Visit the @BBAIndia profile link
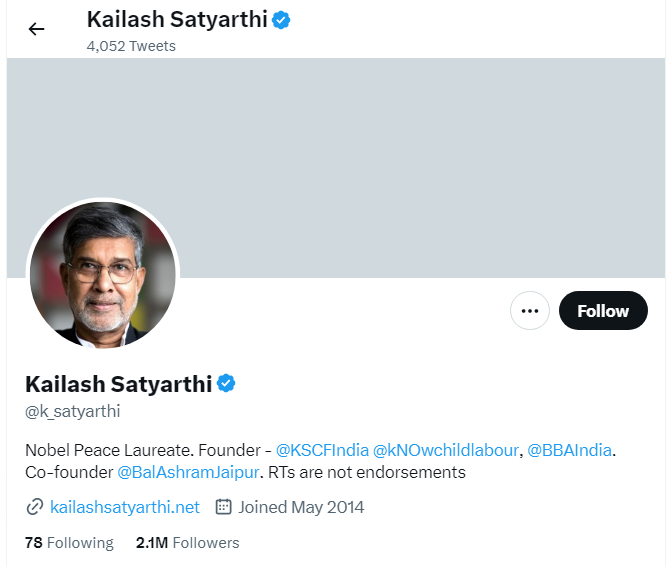The height and width of the screenshot is (567, 670). click(x=569, y=450)
